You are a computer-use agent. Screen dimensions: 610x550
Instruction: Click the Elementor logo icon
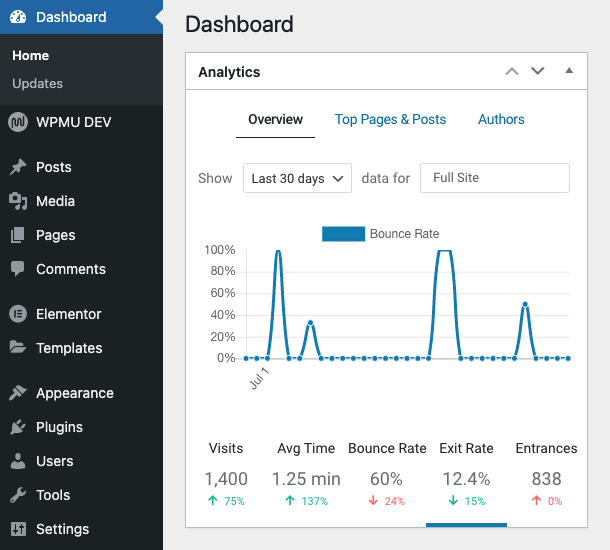pos(17,314)
